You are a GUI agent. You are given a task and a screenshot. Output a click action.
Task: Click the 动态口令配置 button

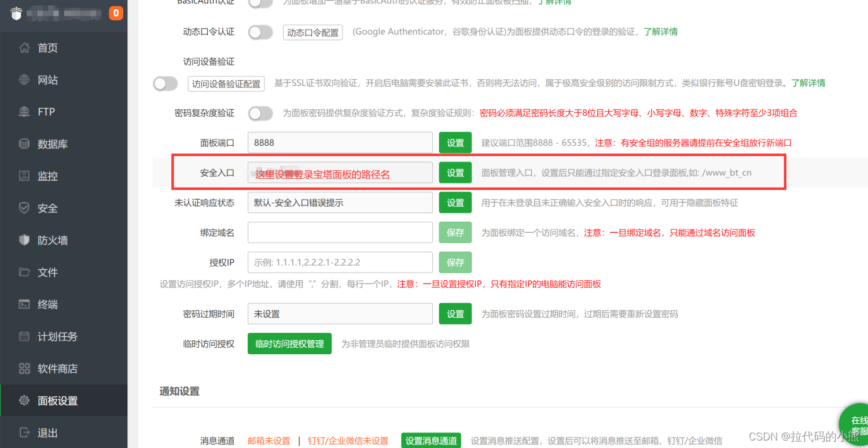click(x=312, y=32)
